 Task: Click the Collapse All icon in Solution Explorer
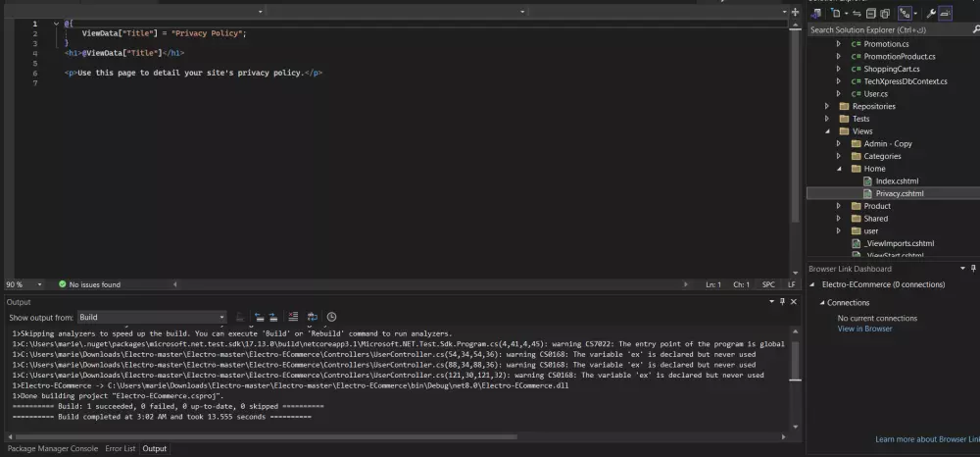(870, 13)
